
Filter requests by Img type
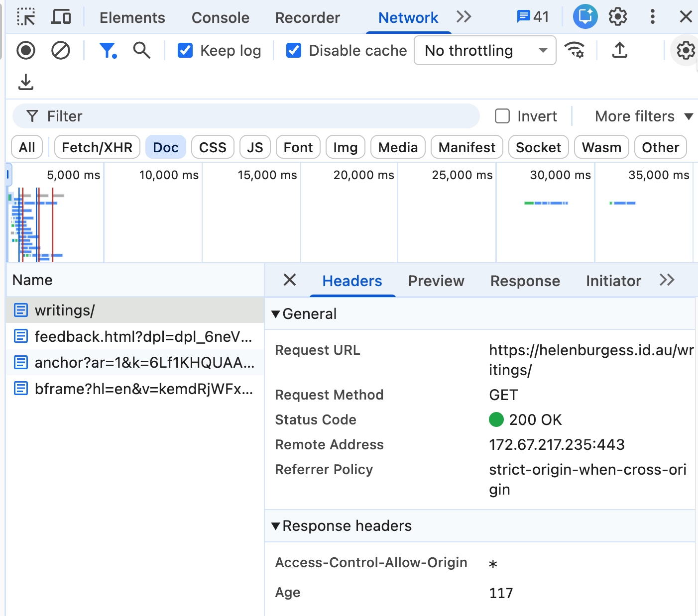346,147
